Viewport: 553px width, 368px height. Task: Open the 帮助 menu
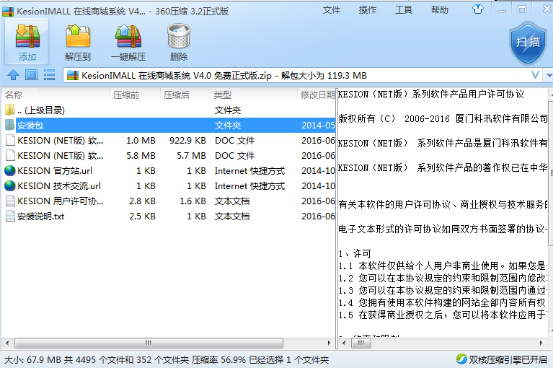439,10
